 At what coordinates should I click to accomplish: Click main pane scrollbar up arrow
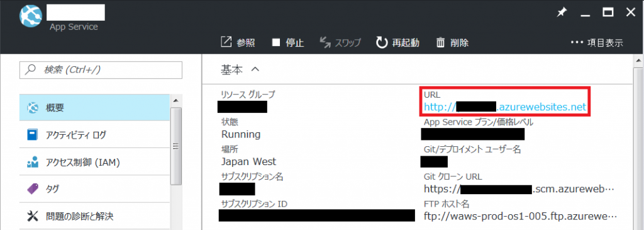coord(638,61)
